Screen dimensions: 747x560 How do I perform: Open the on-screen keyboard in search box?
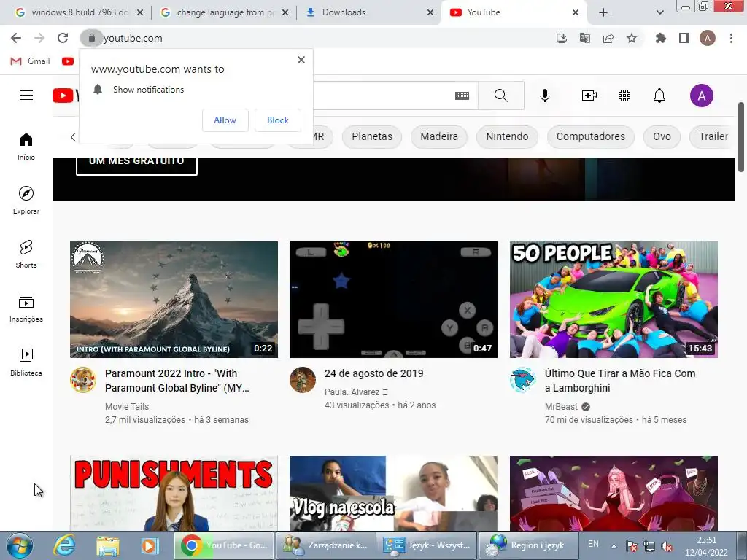[x=462, y=96]
